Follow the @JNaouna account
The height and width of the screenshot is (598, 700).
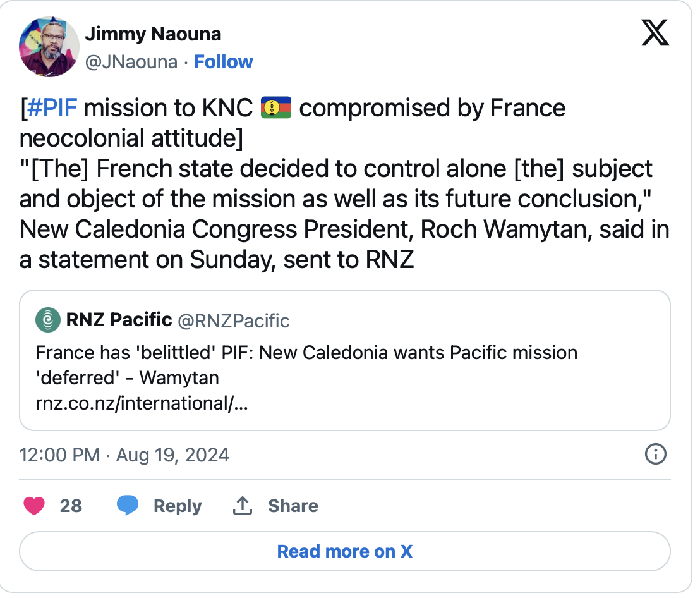pos(223,62)
